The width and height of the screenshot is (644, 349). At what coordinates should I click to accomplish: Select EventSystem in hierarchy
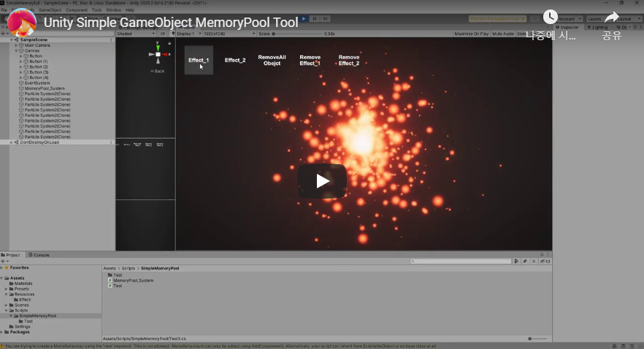(37, 83)
